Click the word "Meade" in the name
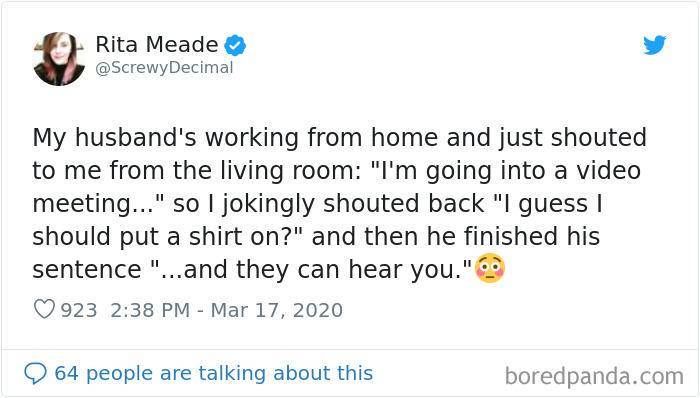 182,45
